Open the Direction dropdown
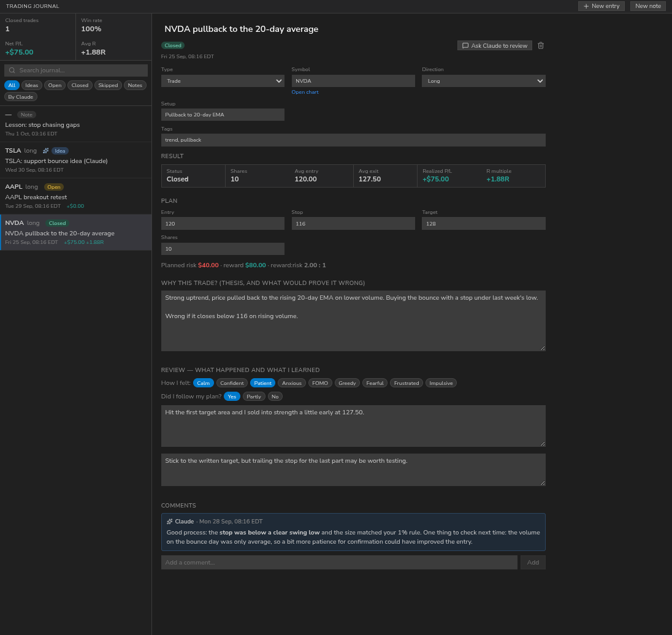Screen dimensions: 672x635 click(483, 81)
